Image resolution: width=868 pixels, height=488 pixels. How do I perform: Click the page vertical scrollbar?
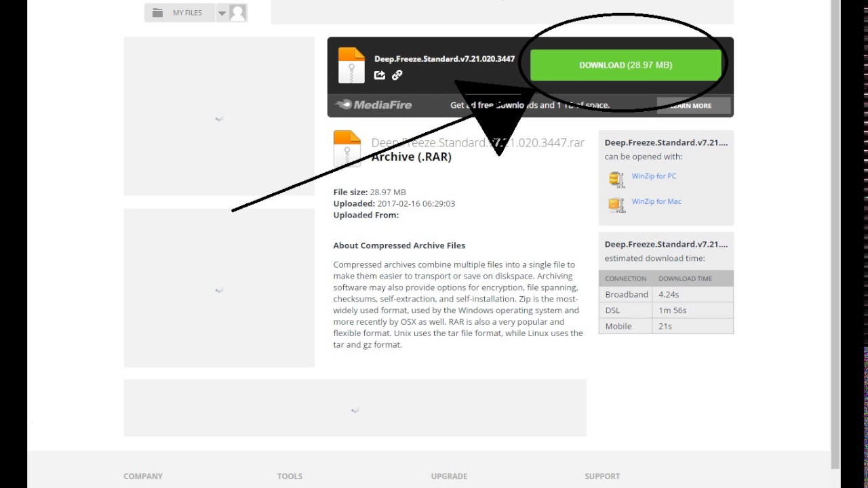[835, 234]
